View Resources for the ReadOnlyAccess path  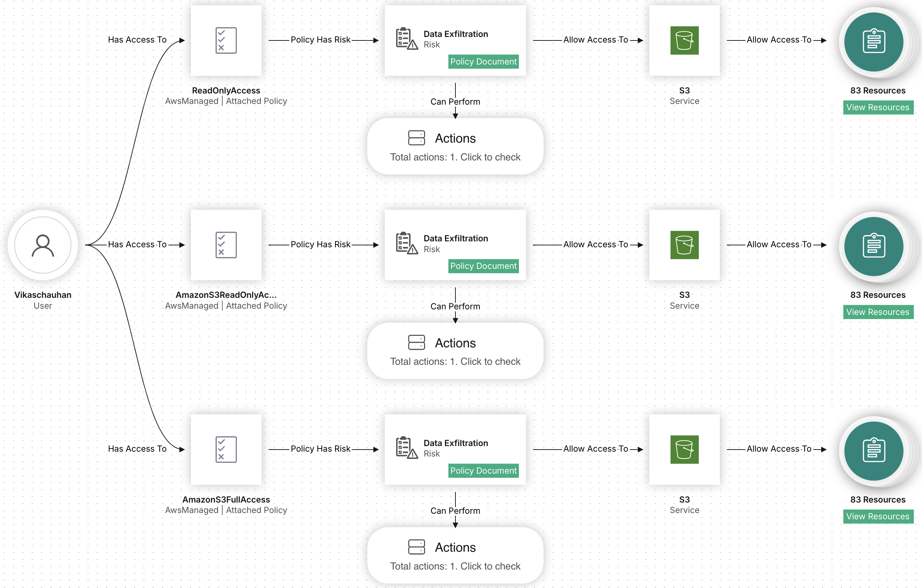coord(878,107)
